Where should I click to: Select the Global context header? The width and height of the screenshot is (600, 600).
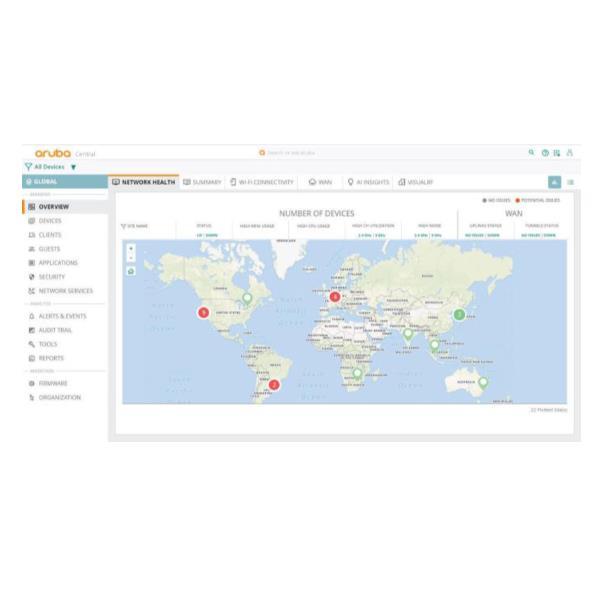point(65,181)
